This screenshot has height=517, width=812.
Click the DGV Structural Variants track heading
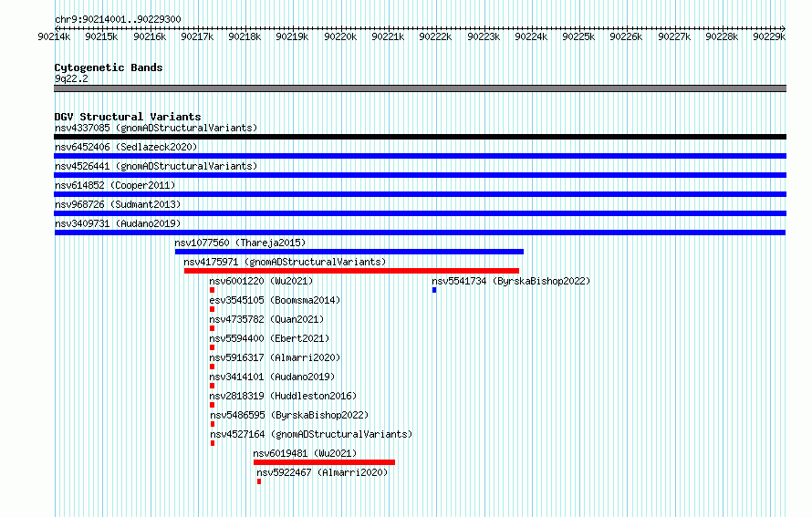click(128, 117)
